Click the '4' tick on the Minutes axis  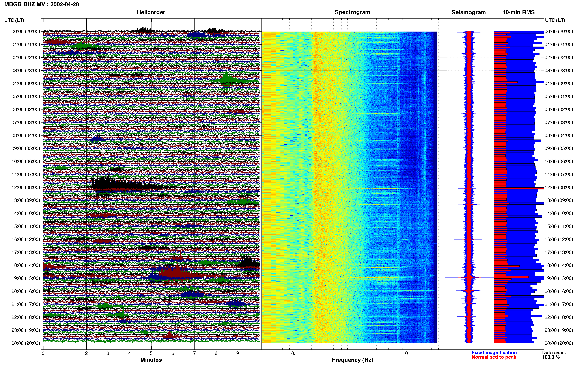[x=130, y=353]
